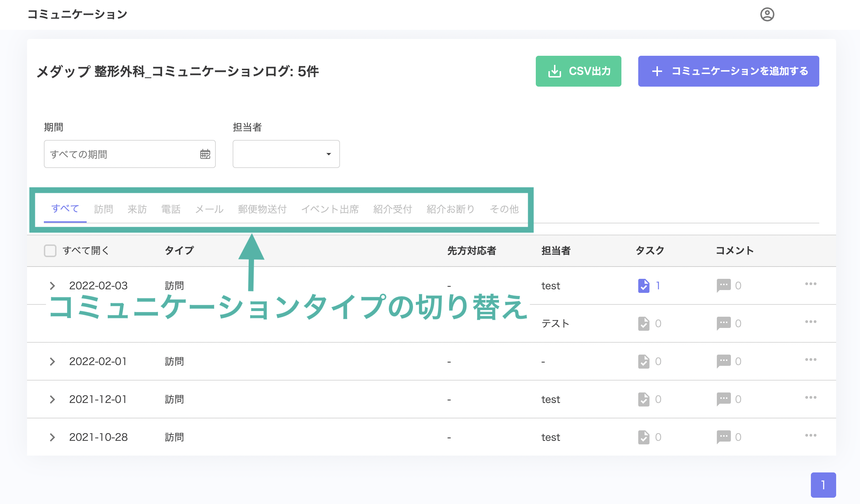
Task: Open the user account icon
Action: click(x=767, y=14)
